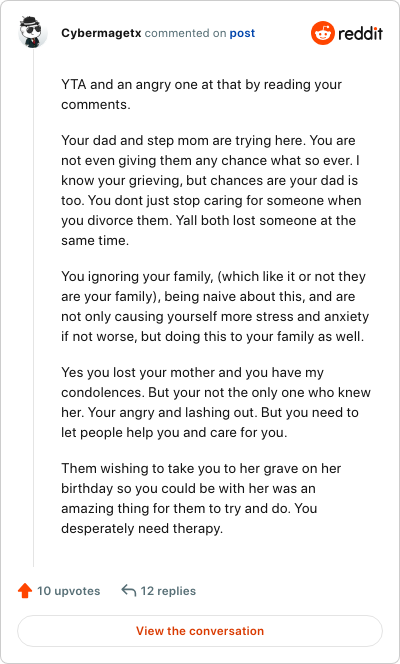Click the 'same time.' line of text
The image size is (400, 664).
tap(95, 241)
